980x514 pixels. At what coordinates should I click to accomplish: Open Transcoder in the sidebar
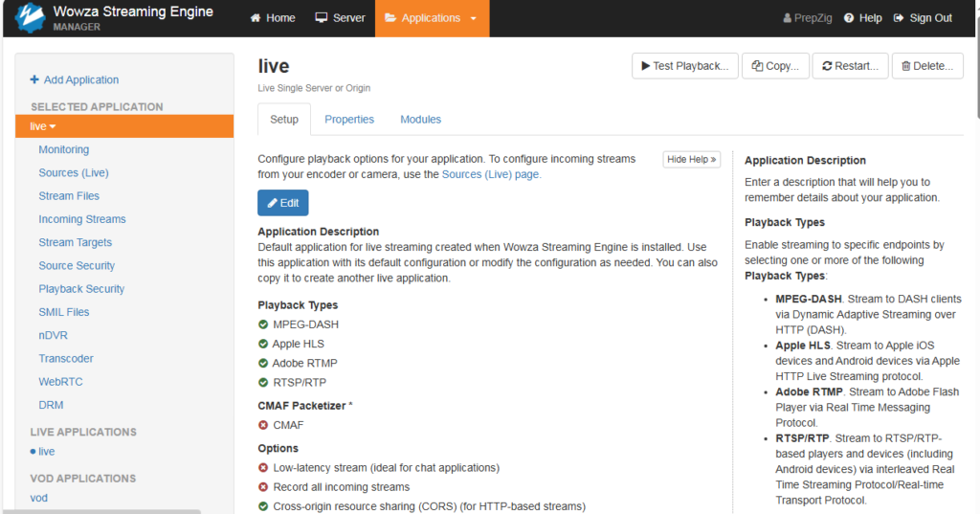tap(66, 358)
